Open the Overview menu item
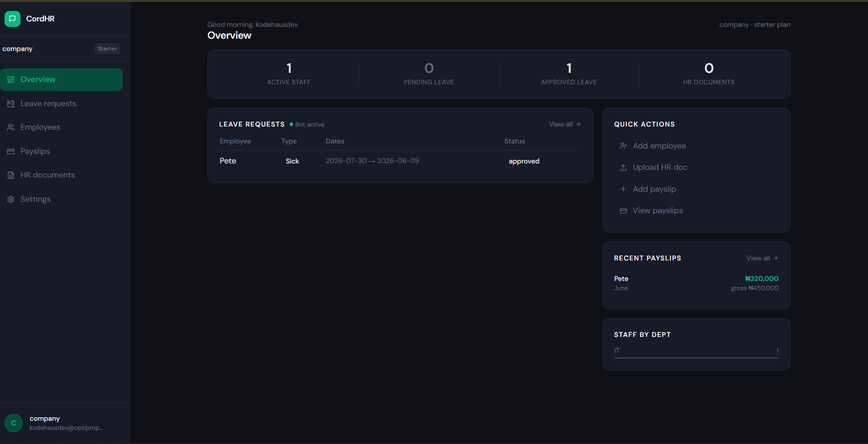 tap(62, 80)
